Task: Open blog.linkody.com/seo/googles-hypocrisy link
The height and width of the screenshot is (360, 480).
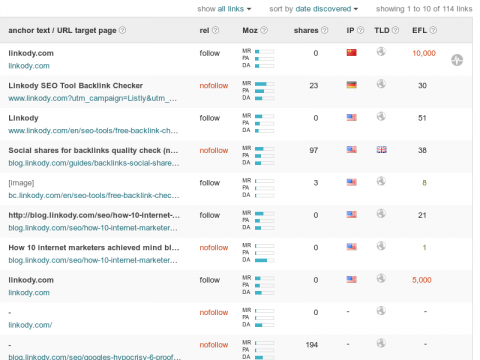Action: pyautogui.click(x=95, y=356)
